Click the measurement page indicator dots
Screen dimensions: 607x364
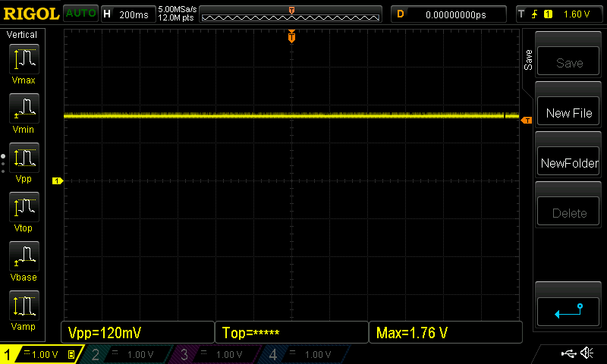point(3,164)
